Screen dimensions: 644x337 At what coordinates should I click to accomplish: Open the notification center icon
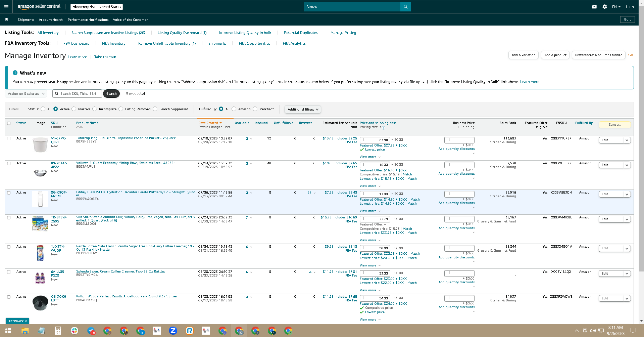point(633,331)
